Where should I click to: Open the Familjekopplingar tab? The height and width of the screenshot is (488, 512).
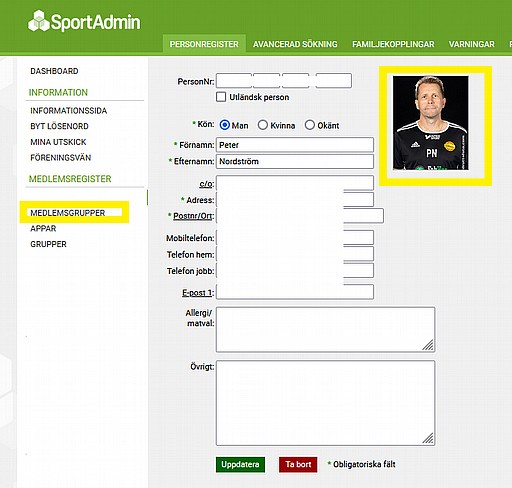[393, 44]
